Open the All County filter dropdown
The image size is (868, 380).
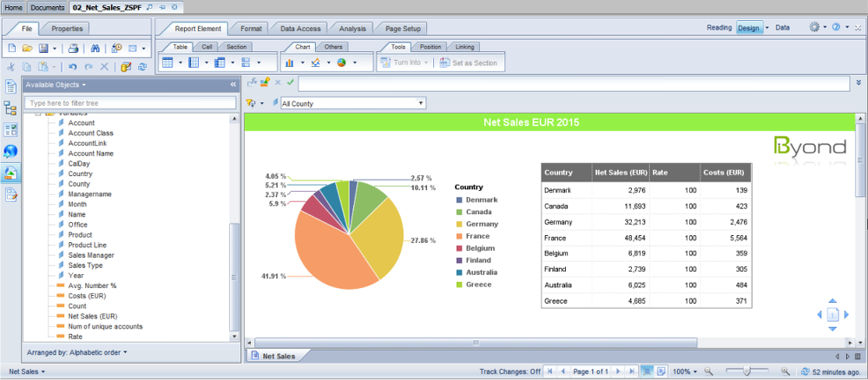click(x=422, y=103)
